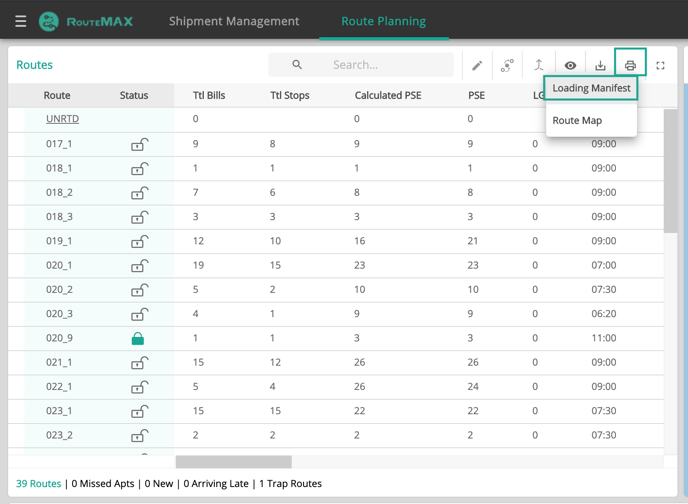Click the horizontal scrollbar thumb
The width and height of the screenshot is (688, 504).
[233, 462]
